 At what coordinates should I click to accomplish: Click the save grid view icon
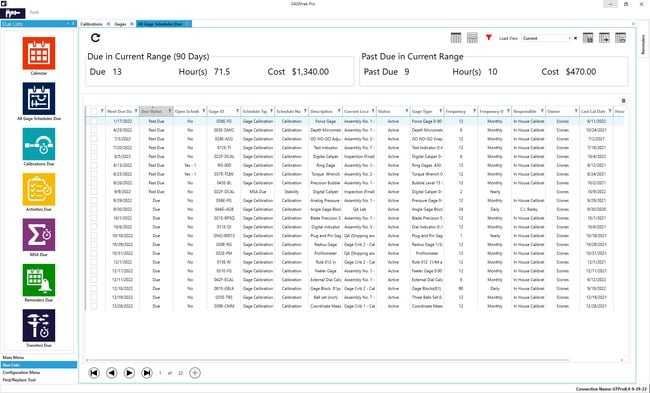588,38
